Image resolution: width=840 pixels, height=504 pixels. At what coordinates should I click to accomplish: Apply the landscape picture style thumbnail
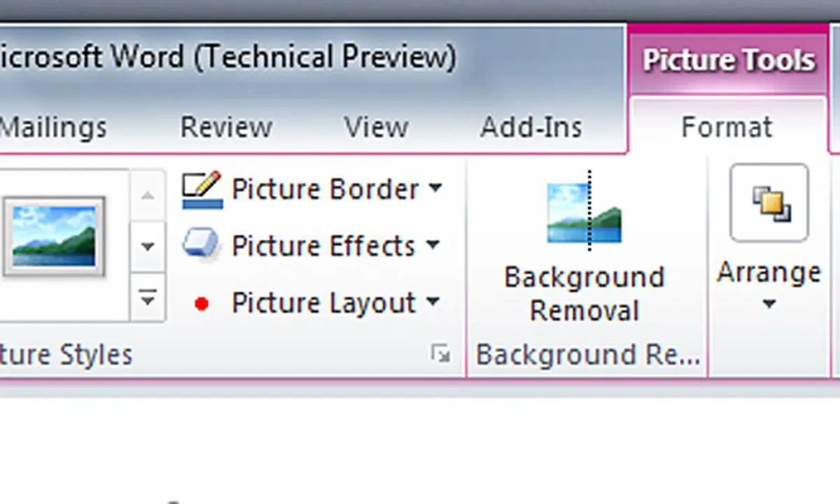coord(54,235)
